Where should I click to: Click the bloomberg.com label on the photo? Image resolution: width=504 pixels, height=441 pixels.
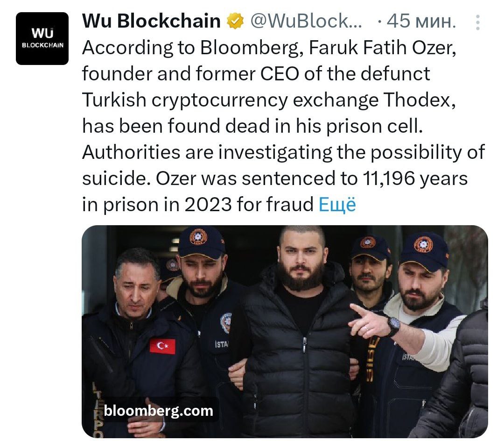click(x=158, y=411)
